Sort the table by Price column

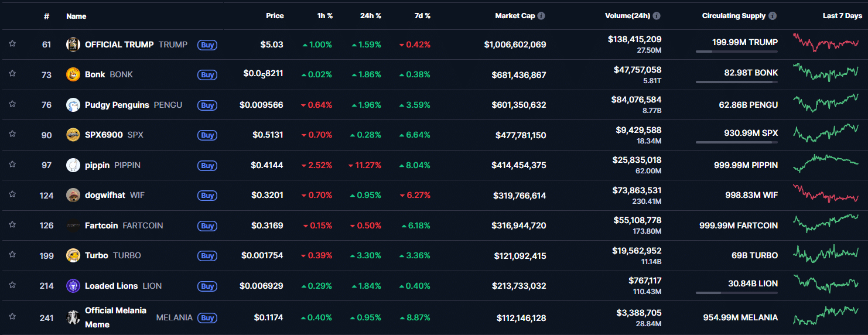tap(275, 16)
